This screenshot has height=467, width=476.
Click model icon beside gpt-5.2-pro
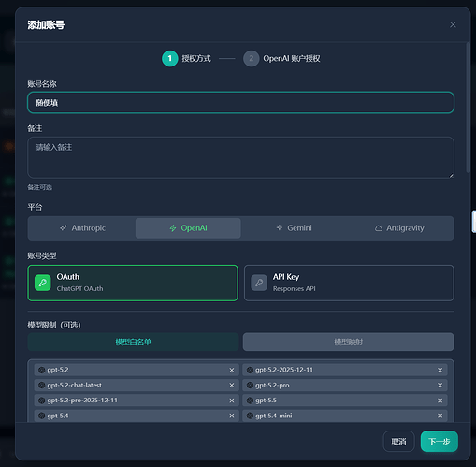(x=250, y=386)
